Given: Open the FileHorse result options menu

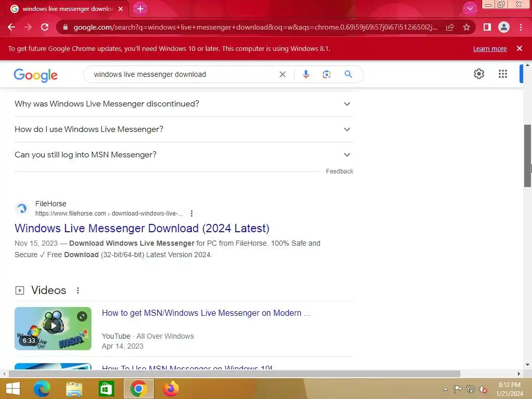Looking at the screenshot, I should [x=192, y=214].
